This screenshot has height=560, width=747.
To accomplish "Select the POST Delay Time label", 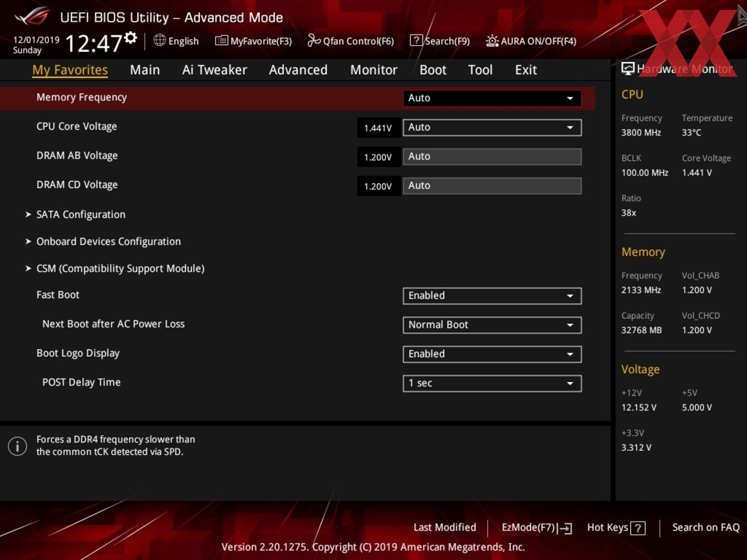I will 81,382.
